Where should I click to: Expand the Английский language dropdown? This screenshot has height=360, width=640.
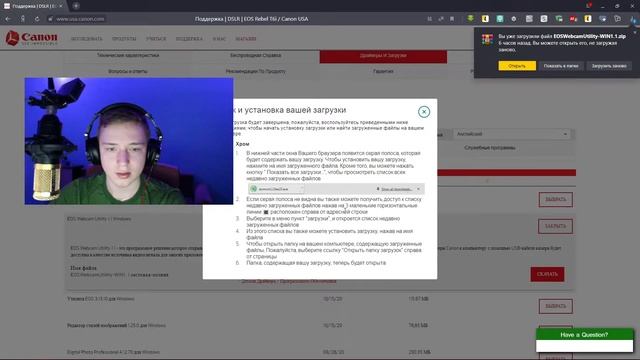pyautogui.click(x=512, y=134)
